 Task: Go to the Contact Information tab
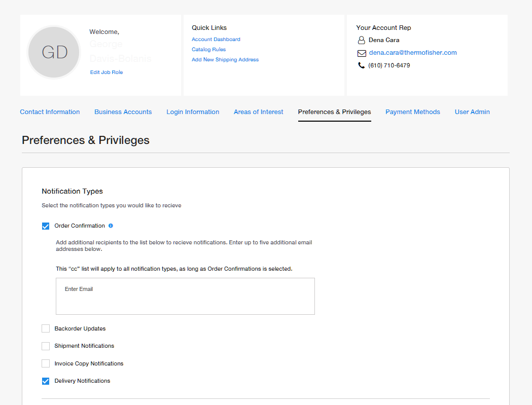[x=50, y=112]
